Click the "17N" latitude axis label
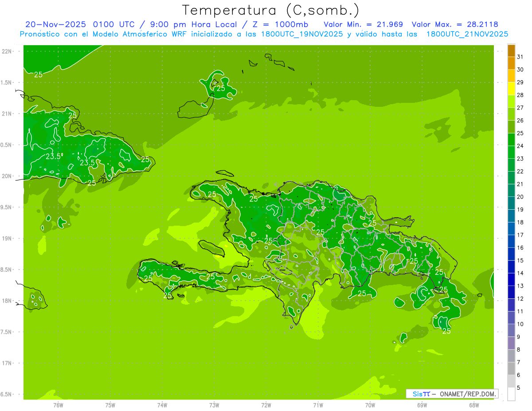The image size is (532, 411). [x=7, y=363]
